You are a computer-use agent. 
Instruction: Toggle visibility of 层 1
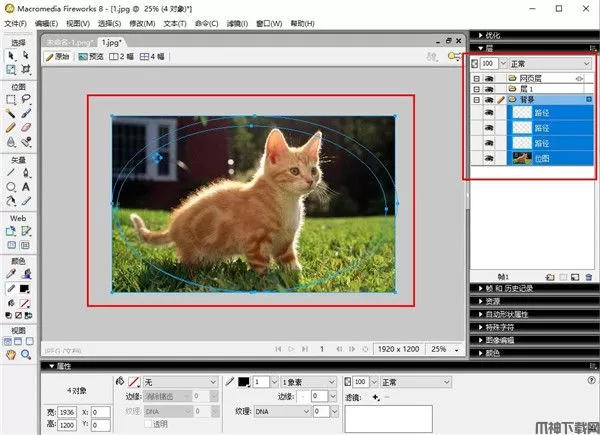pos(490,88)
